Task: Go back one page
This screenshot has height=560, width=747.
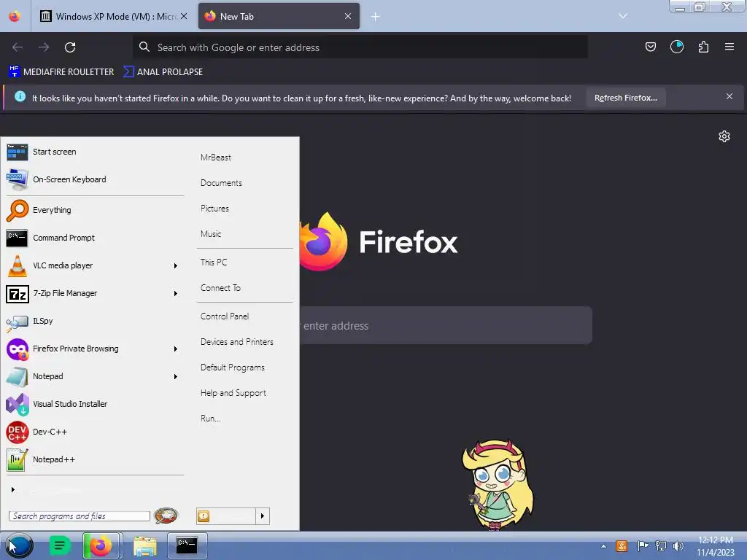Action: pos(18,47)
